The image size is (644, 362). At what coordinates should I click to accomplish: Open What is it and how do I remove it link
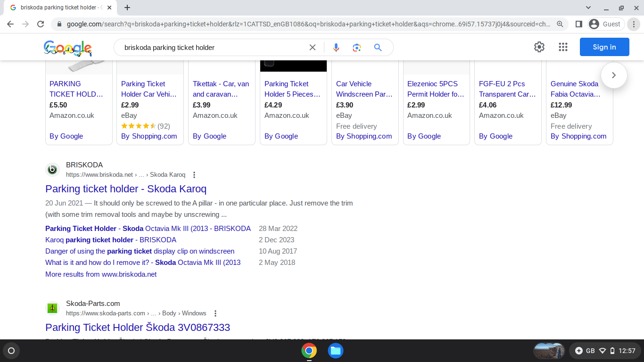coord(143,263)
